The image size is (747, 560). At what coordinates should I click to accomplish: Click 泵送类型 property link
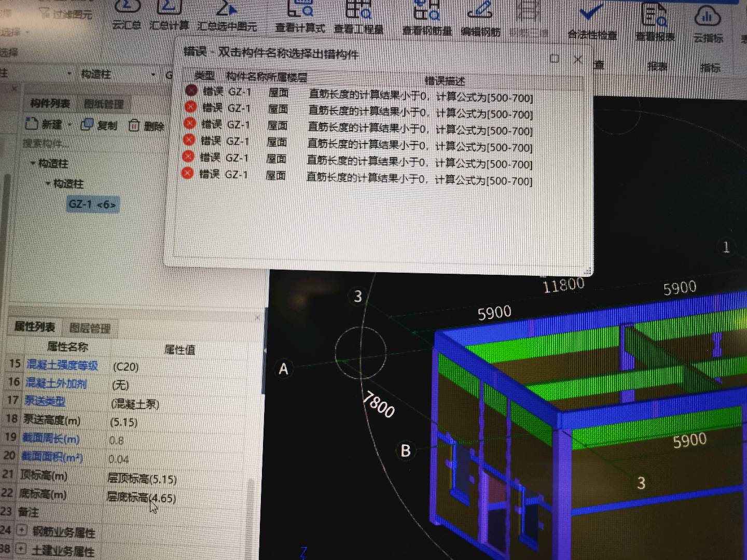click(45, 401)
